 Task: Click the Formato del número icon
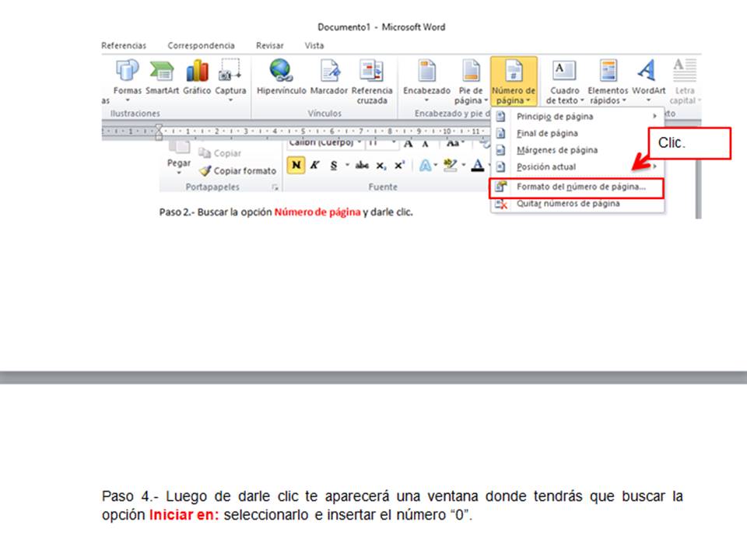500,187
